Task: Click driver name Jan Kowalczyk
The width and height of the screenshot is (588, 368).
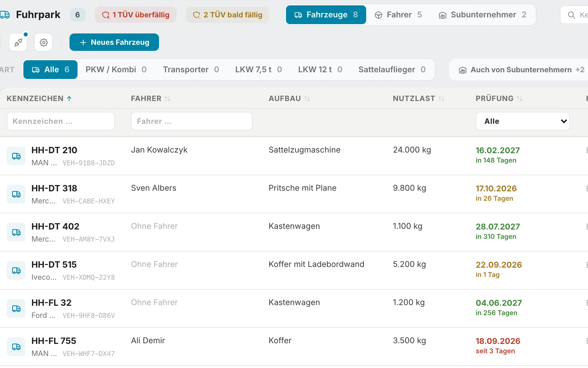Action: (159, 150)
